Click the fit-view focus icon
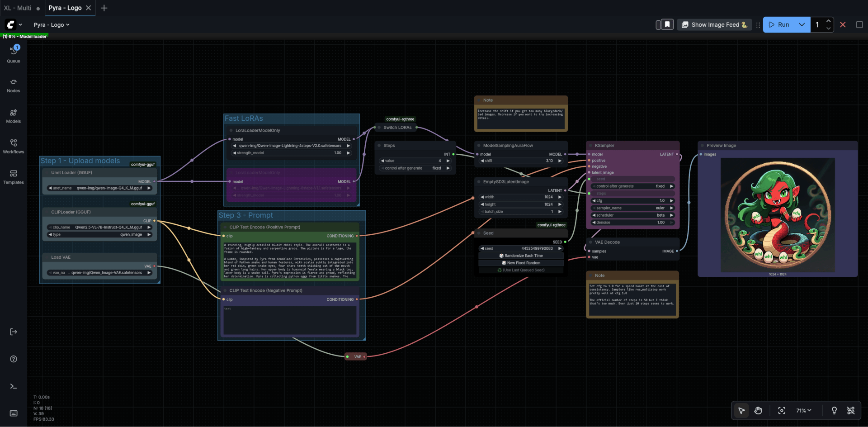The height and width of the screenshot is (427, 868). click(782, 410)
